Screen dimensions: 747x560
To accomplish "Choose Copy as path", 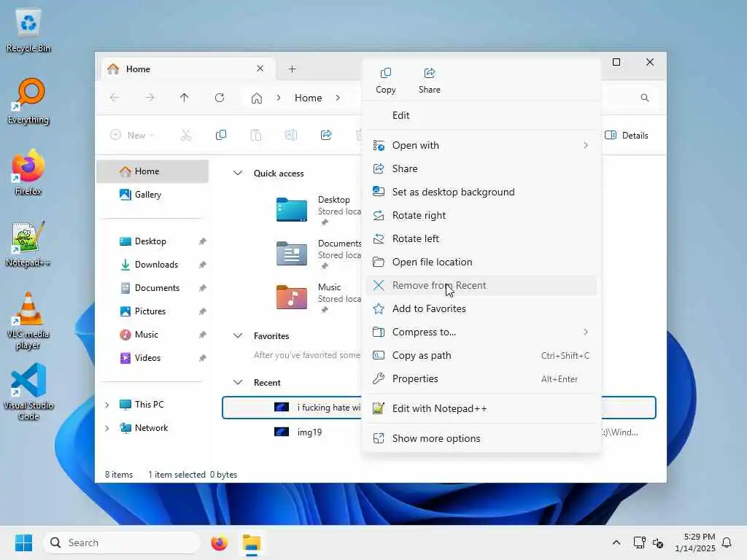I will pyautogui.click(x=481, y=355).
